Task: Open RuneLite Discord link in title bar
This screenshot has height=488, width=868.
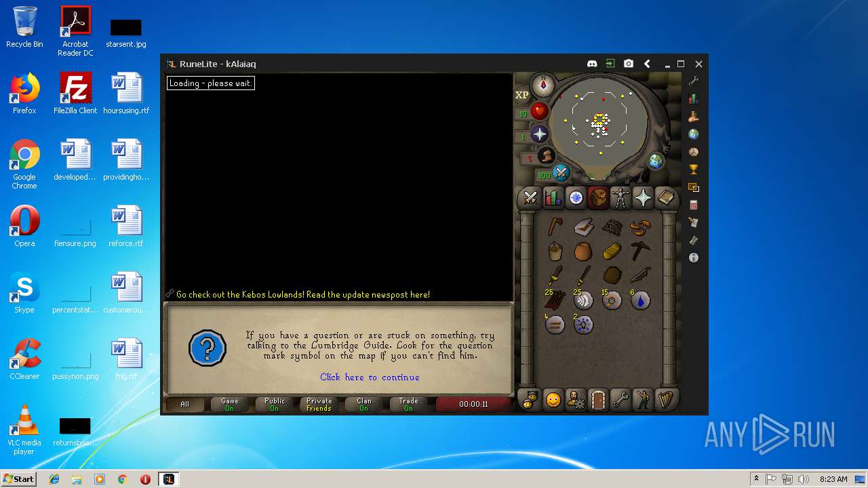Action: (592, 64)
